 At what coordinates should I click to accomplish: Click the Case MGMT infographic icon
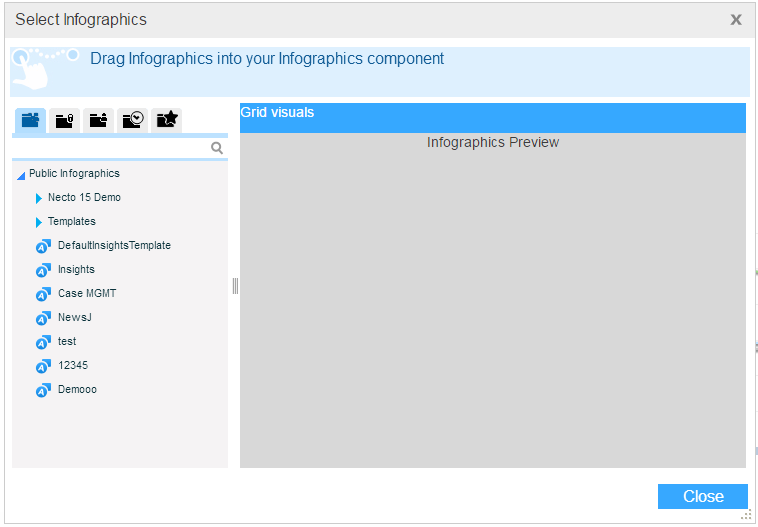[x=43, y=294]
